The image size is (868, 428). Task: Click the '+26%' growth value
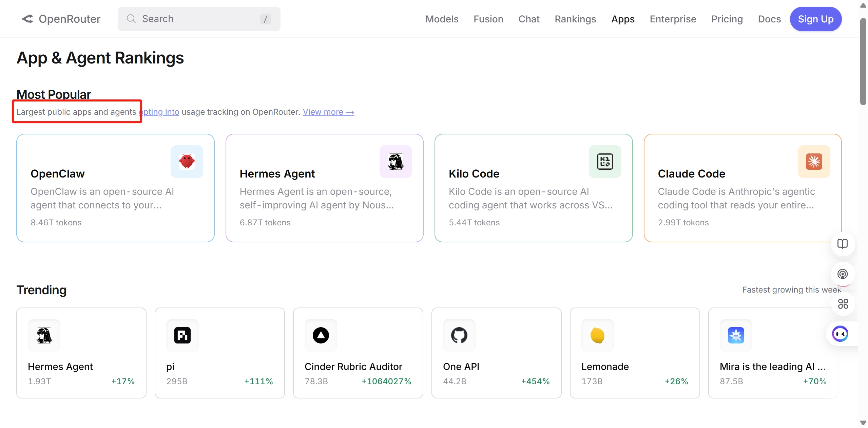click(x=676, y=382)
